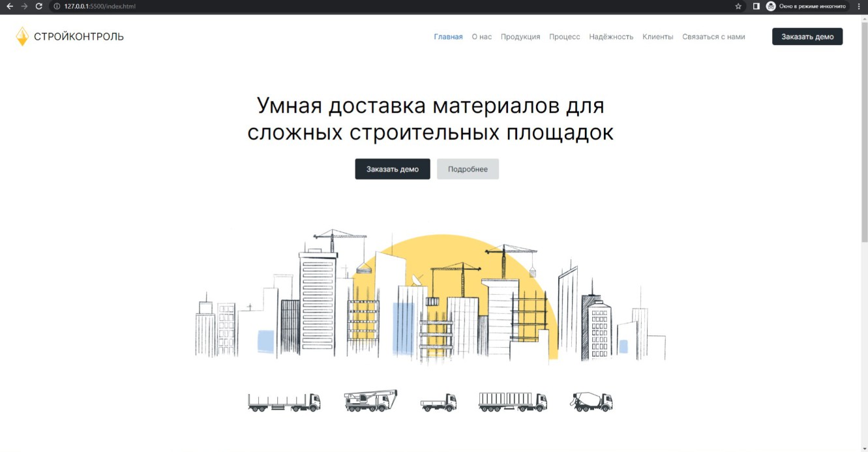Open the Процесс nav link
This screenshot has height=452, width=868.
[x=564, y=37]
